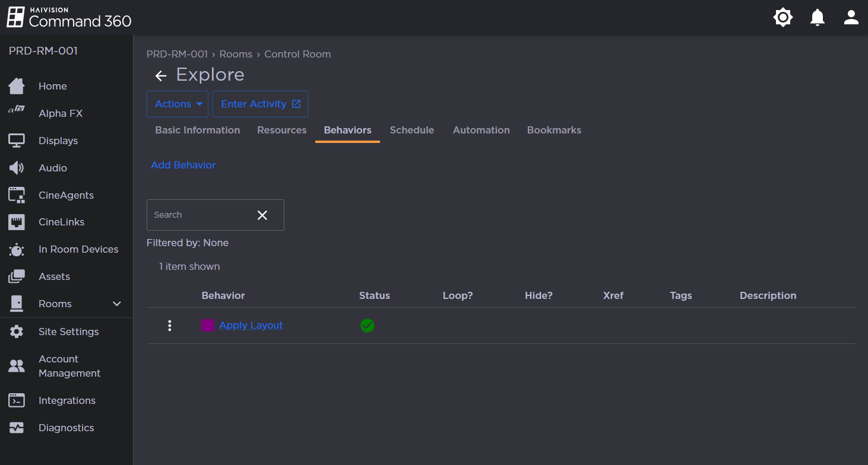Open the Displays section in the sidebar

coord(17,141)
